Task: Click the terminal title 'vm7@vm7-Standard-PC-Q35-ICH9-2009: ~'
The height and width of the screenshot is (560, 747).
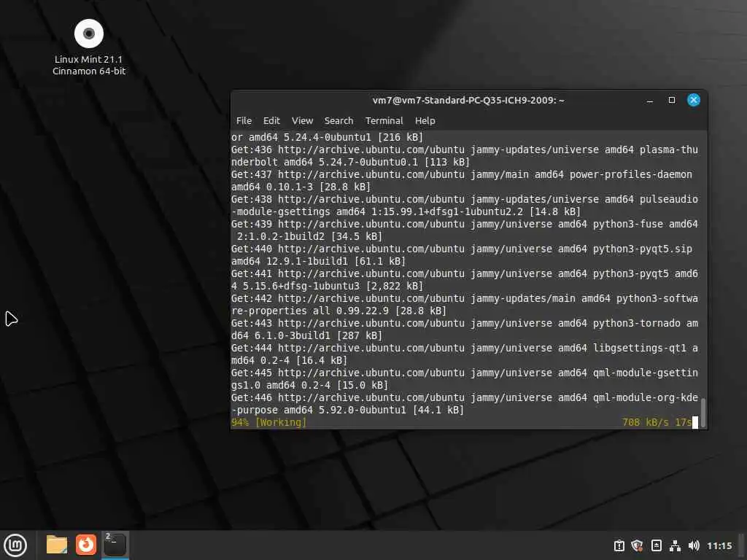Action: click(x=468, y=100)
